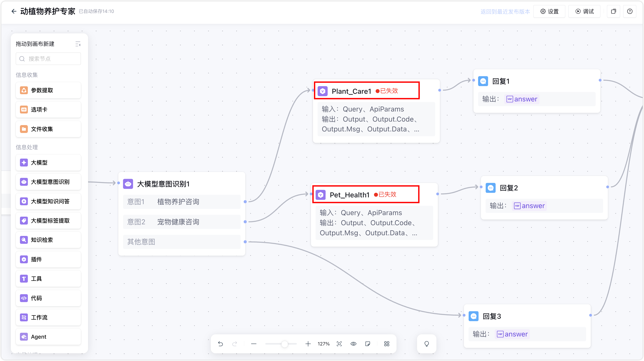Click the undo arrow in the bottom toolbar
Image resolution: width=644 pixels, height=361 pixels.
click(x=220, y=344)
